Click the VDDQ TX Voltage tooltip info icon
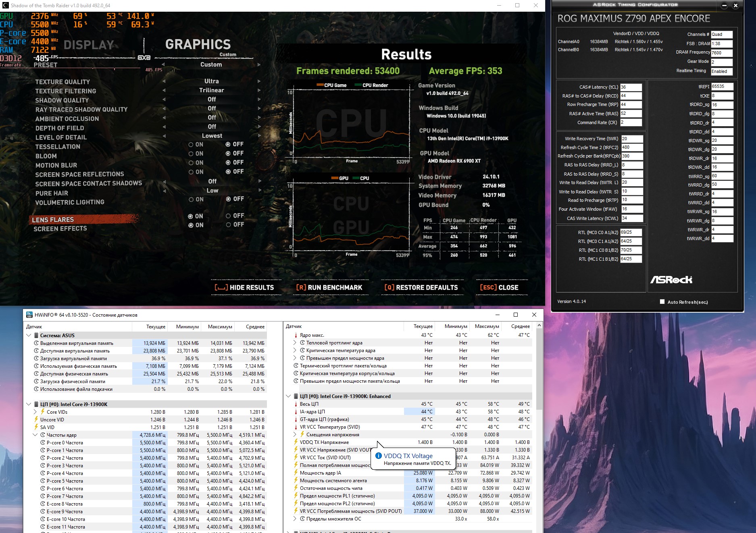The image size is (756, 533). pyautogui.click(x=378, y=456)
